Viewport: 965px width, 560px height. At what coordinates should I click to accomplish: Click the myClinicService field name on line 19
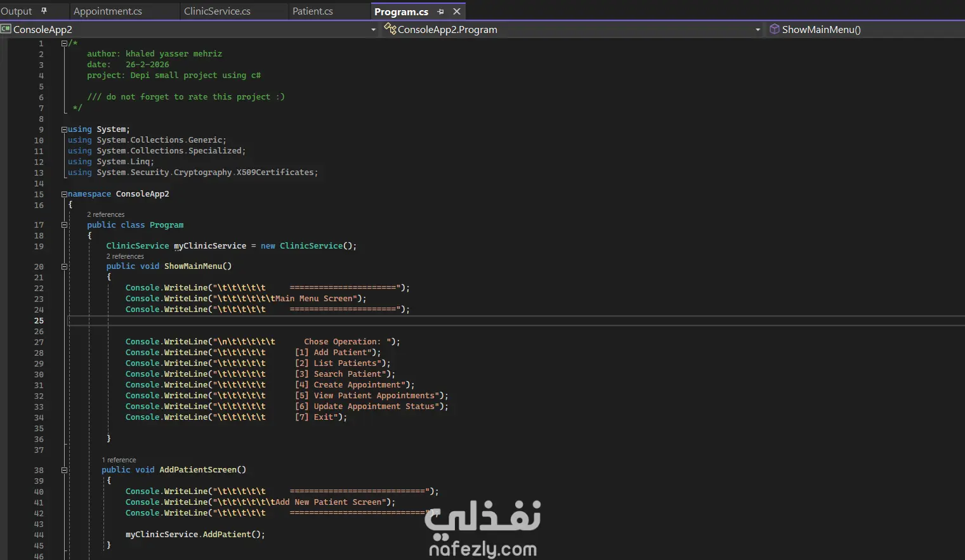click(x=210, y=246)
